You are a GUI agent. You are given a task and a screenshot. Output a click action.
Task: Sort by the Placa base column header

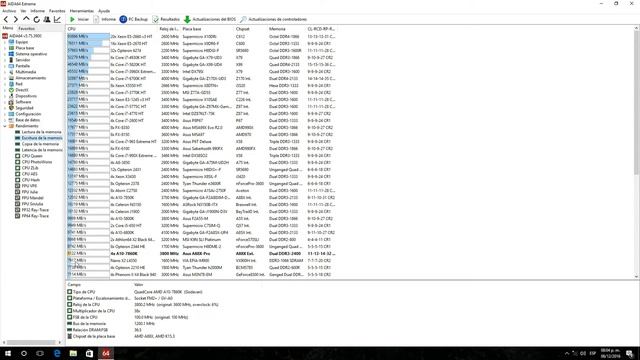point(208,29)
